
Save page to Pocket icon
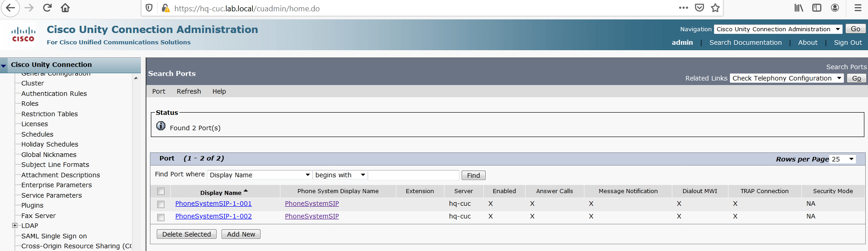coord(699,8)
